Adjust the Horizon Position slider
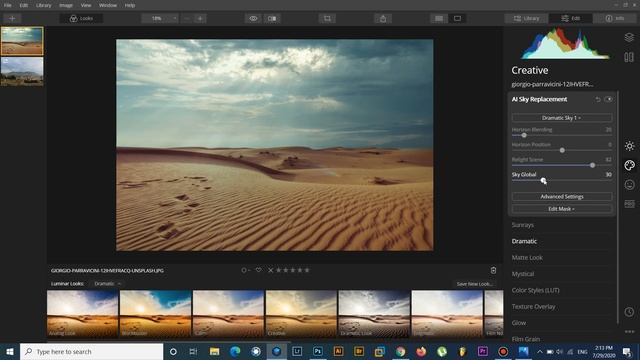 (x=562, y=150)
